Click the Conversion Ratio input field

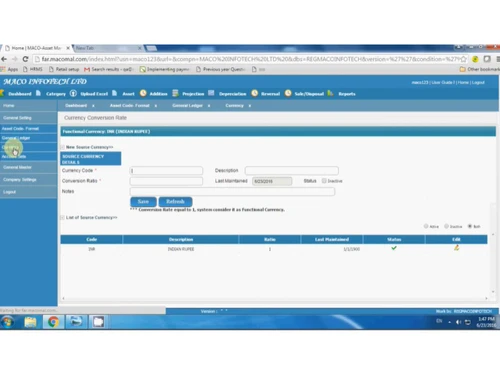coord(166,181)
